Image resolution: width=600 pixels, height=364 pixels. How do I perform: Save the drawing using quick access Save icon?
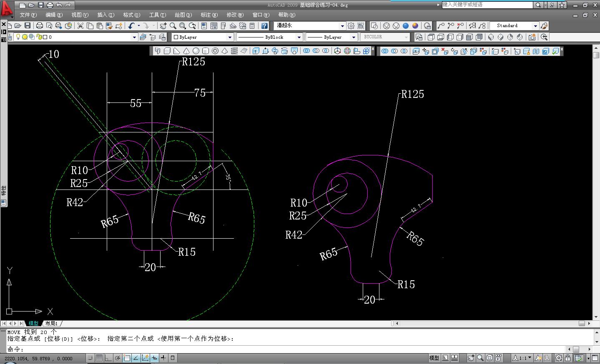41,5
